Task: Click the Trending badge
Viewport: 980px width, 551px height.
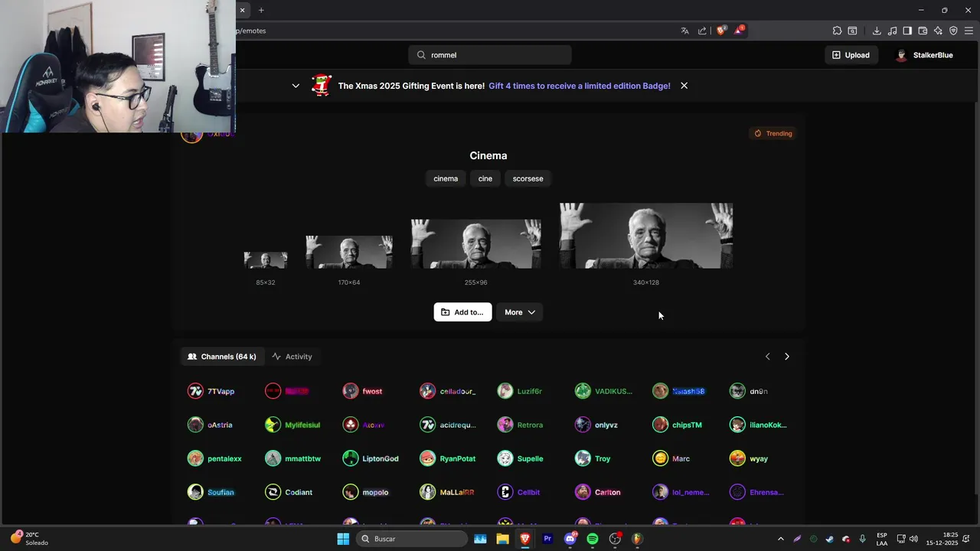Action: pyautogui.click(x=773, y=133)
